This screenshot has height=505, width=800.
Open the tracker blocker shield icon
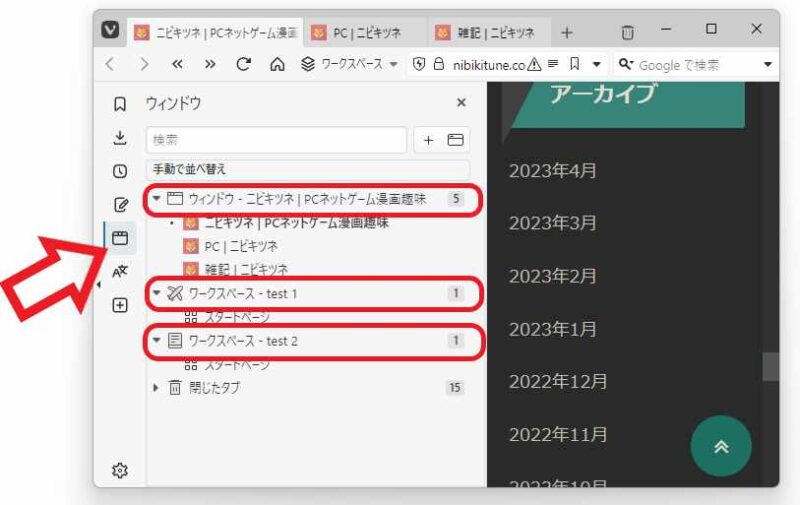click(x=419, y=64)
